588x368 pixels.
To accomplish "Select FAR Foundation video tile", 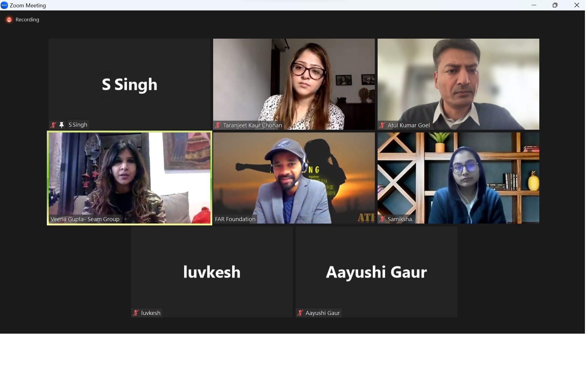I will [294, 178].
